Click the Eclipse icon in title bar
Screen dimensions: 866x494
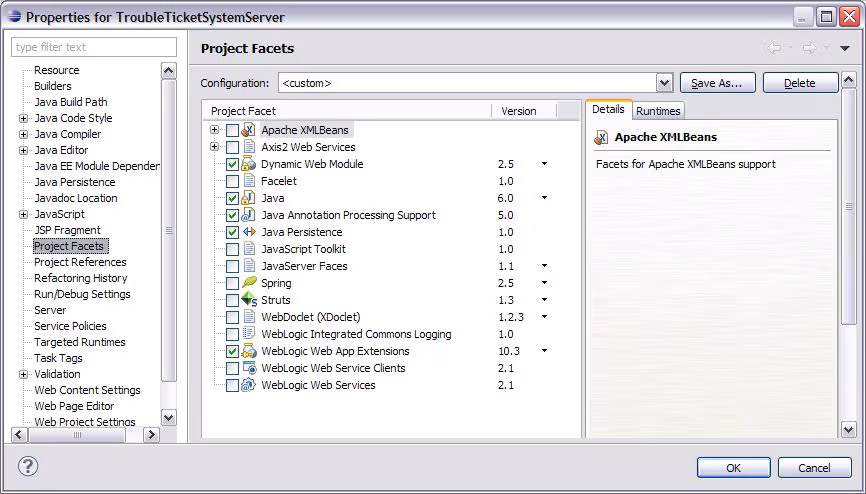click(14, 17)
